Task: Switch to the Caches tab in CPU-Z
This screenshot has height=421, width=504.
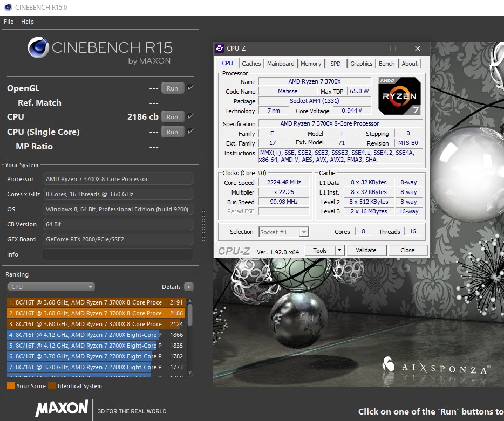Action: (251, 64)
